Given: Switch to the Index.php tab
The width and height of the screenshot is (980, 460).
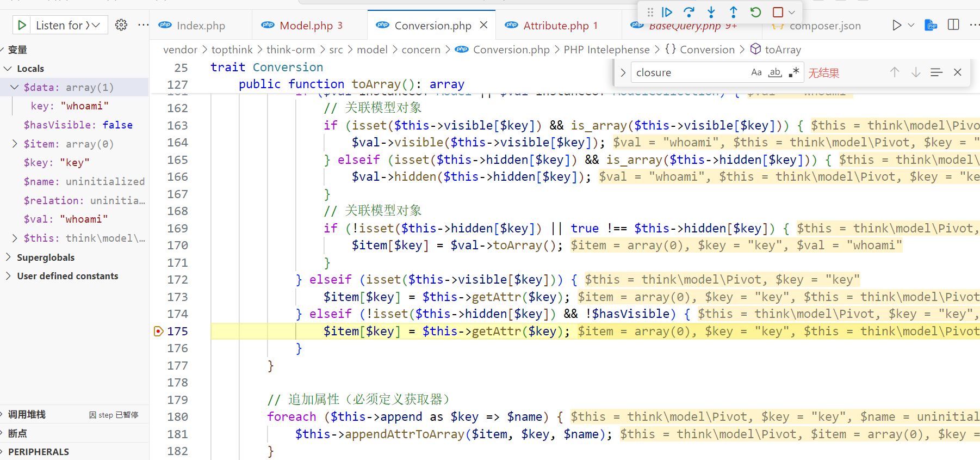Looking at the screenshot, I should point(201,26).
